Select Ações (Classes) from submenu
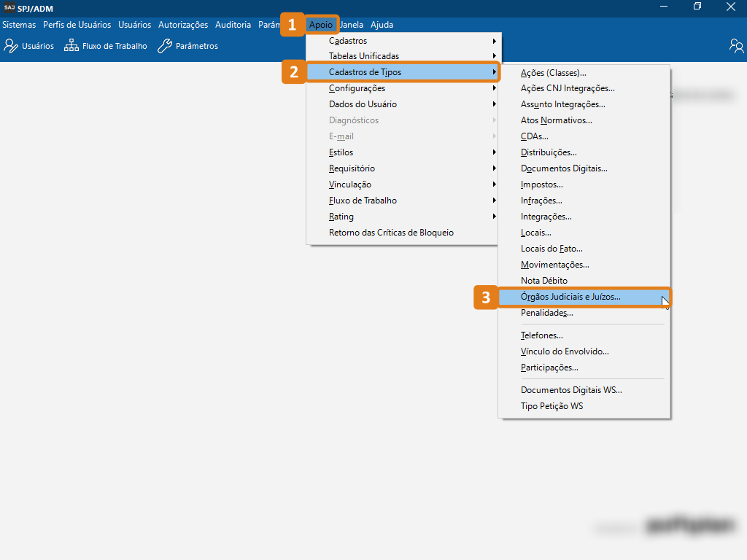Screen dimensions: 747x560 tap(554, 73)
